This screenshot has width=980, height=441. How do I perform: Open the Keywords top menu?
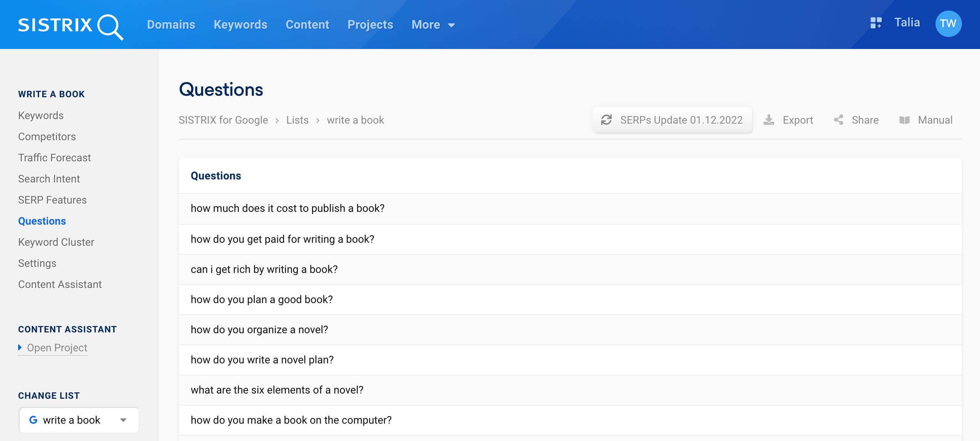coord(240,25)
